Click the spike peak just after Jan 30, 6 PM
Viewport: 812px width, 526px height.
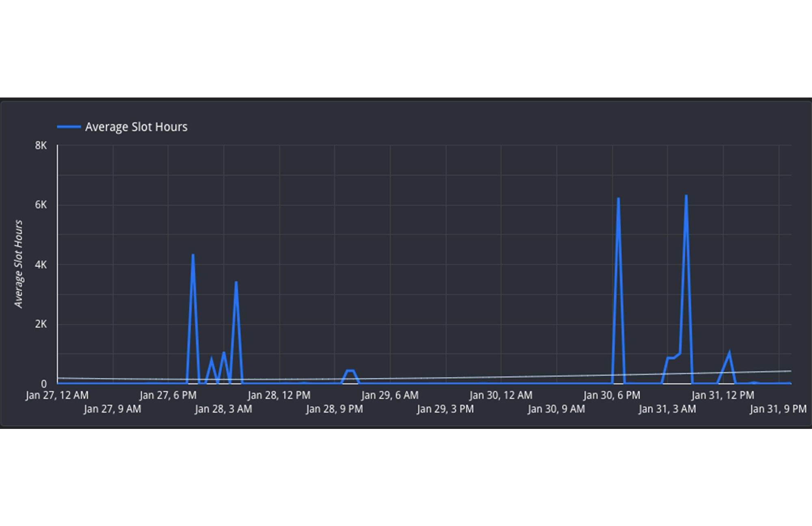tap(618, 199)
